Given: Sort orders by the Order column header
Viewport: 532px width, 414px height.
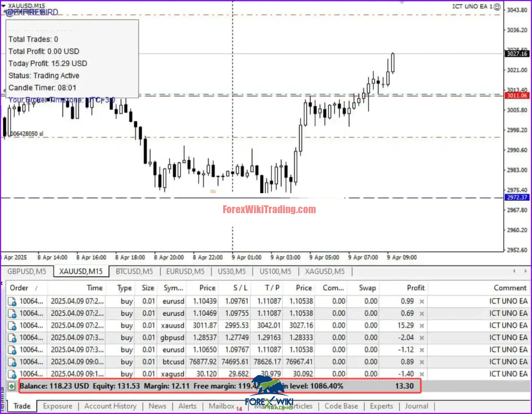Looking at the screenshot, I should coord(26,288).
